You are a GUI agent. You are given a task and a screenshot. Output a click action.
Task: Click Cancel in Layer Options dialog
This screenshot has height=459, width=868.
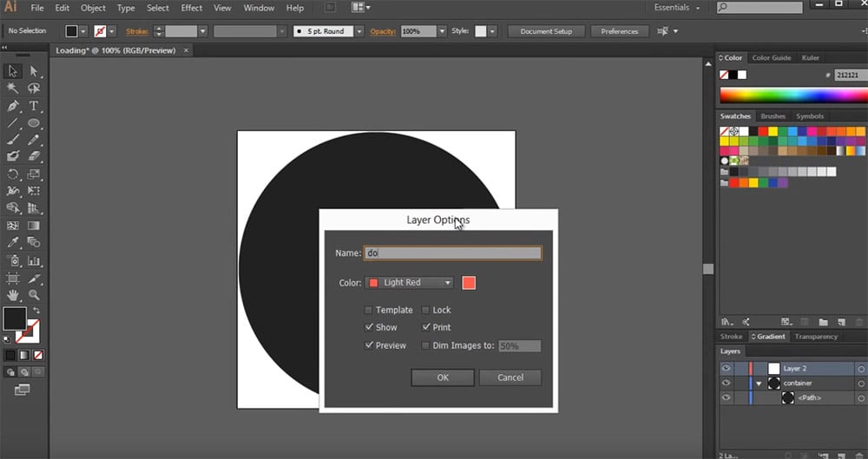click(x=510, y=377)
